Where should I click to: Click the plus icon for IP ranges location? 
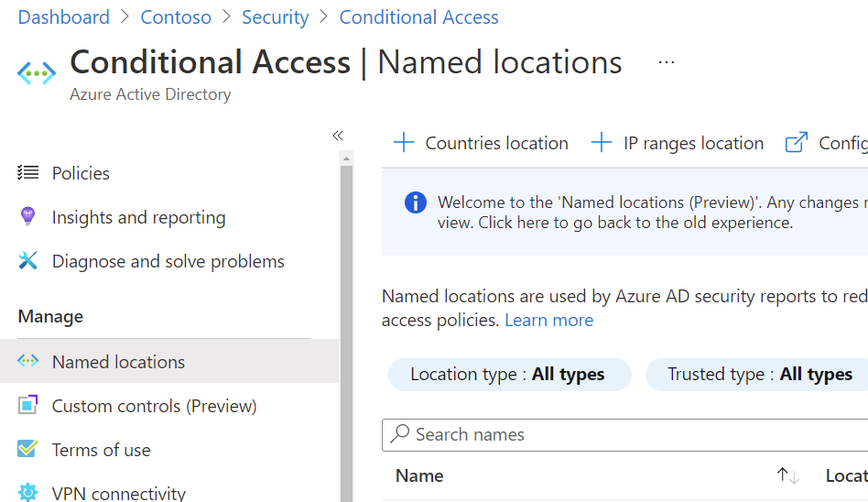point(602,142)
